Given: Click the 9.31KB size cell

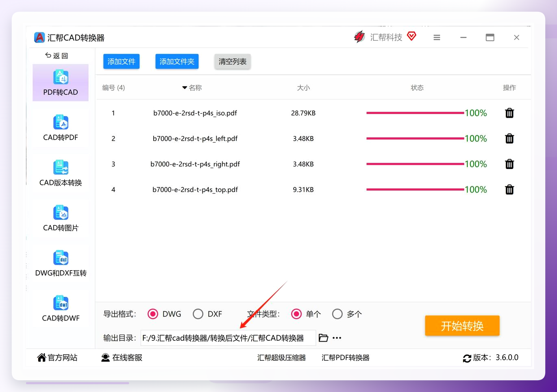Looking at the screenshot, I should pos(303,190).
